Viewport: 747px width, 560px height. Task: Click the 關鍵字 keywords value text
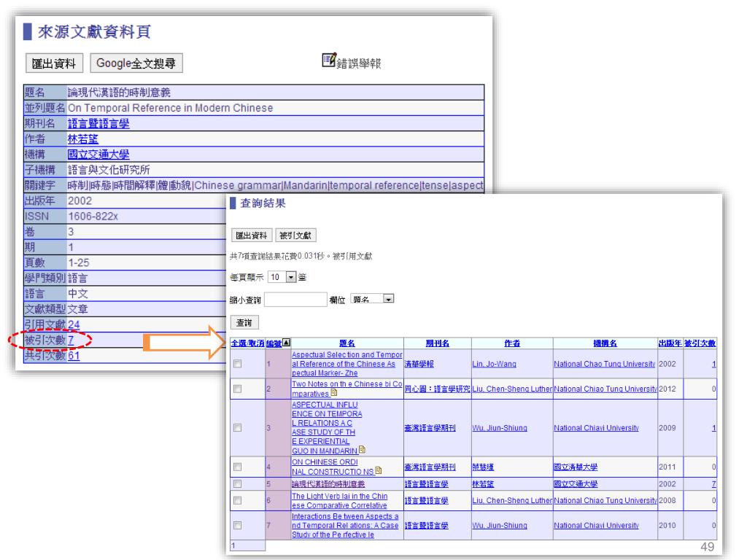[x=275, y=186]
